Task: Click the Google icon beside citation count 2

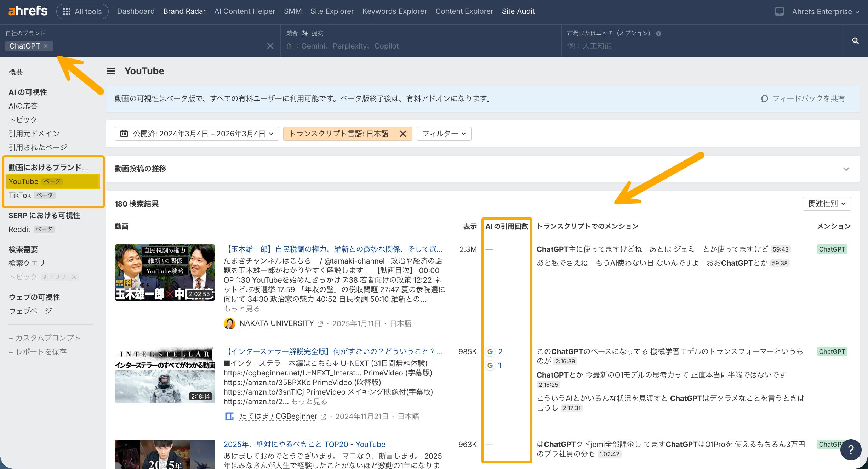Action: click(x=490, y=351)
